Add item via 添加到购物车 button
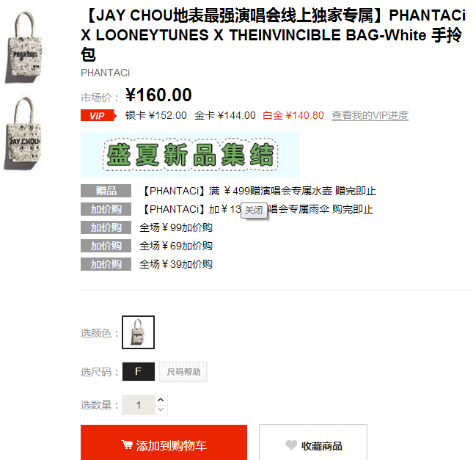476x460 pixels. click(164, 443)
